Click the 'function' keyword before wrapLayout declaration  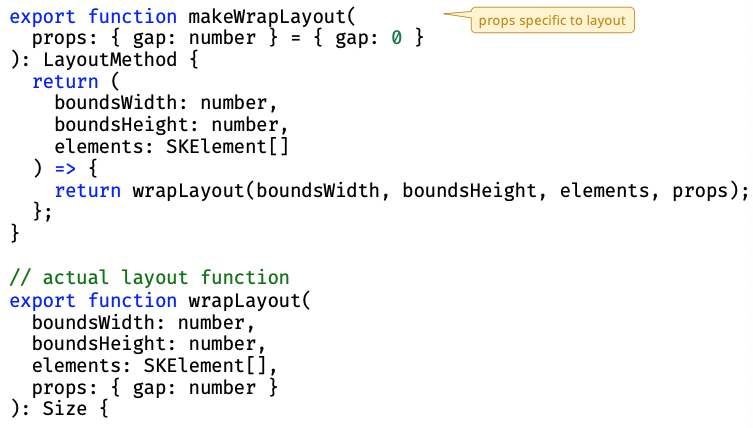130,300
